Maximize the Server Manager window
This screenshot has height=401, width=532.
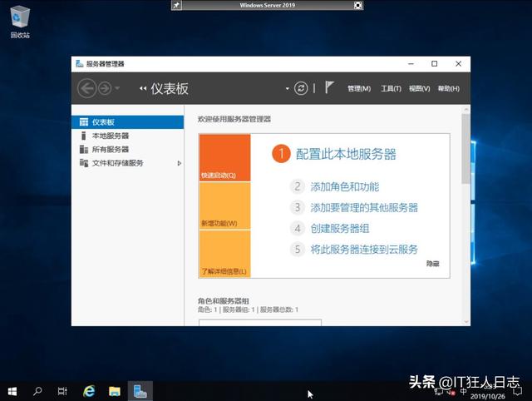click(x=434, y=64)
